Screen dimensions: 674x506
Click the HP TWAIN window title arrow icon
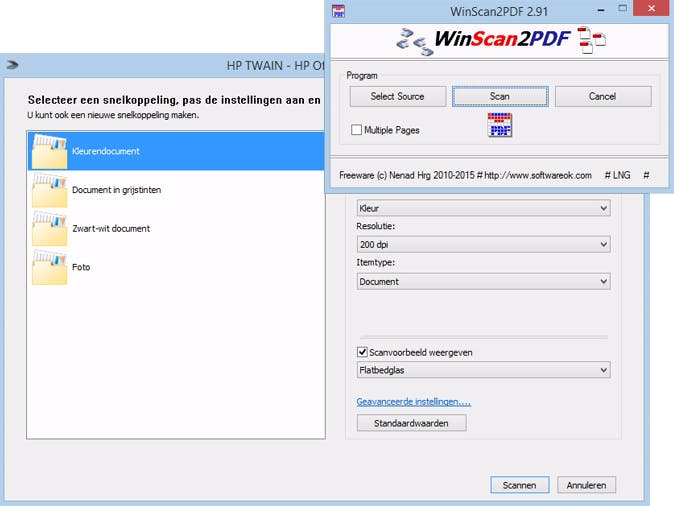tap(13, 65)
